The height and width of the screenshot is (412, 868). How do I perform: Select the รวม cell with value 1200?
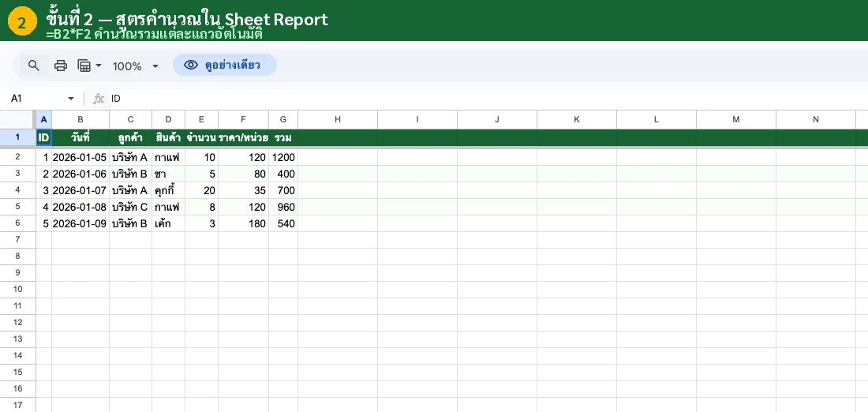point(282,157)
